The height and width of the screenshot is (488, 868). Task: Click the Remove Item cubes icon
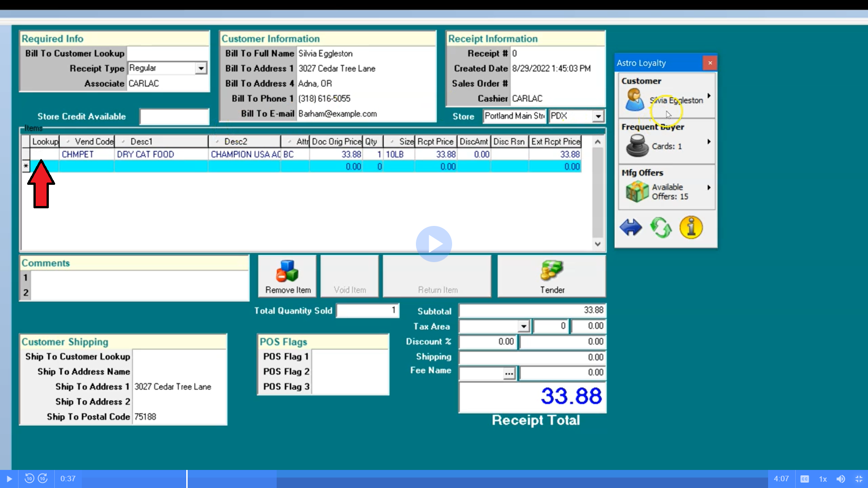[x=287, y=271]
